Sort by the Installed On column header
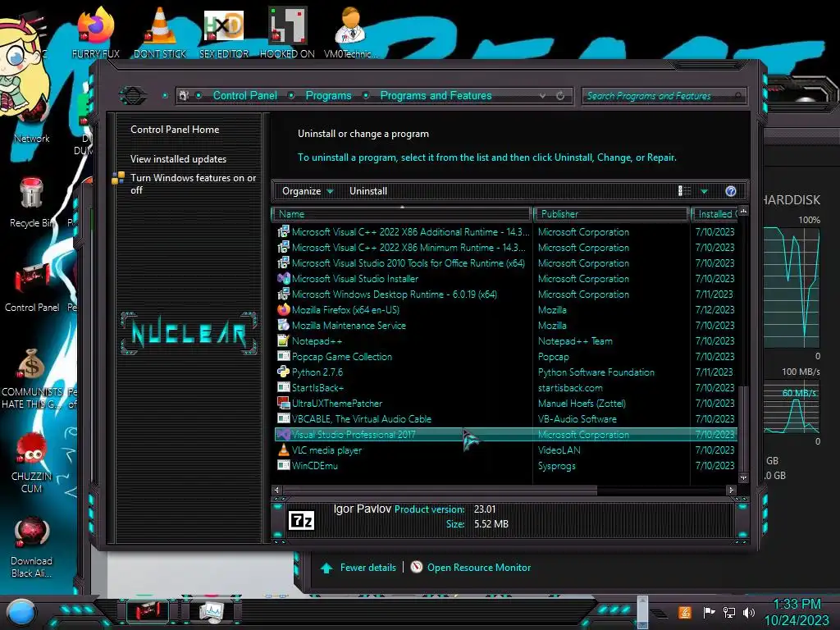Image resolution: width=840 pixels, height=630 pixels. click(x=714, y=214)
